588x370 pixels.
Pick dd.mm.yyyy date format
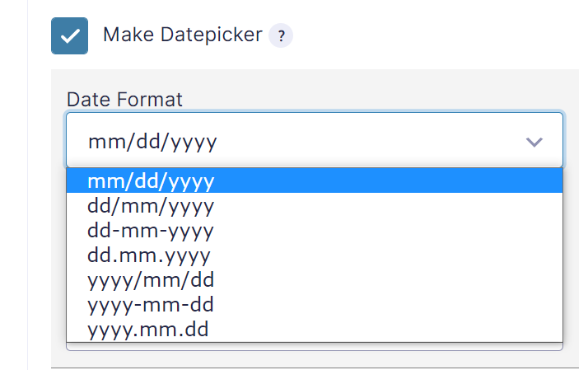[x=315, y=255]
